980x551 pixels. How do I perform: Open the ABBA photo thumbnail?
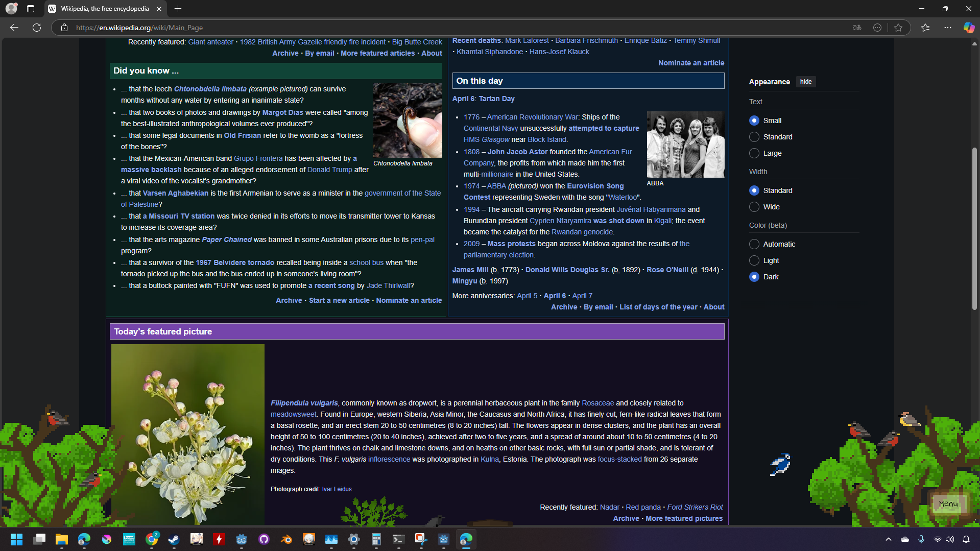coord(685,145)
